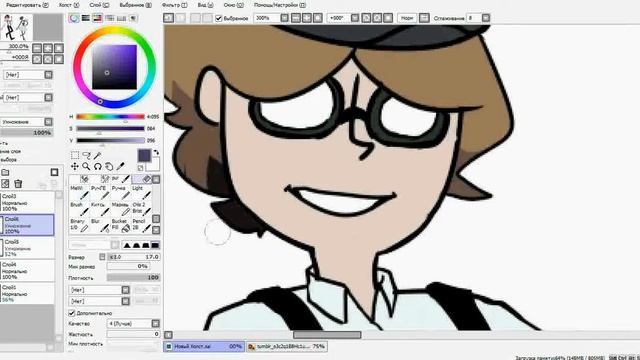
Task: Switch to tumblr image document tab
Action: click(287, 347)
